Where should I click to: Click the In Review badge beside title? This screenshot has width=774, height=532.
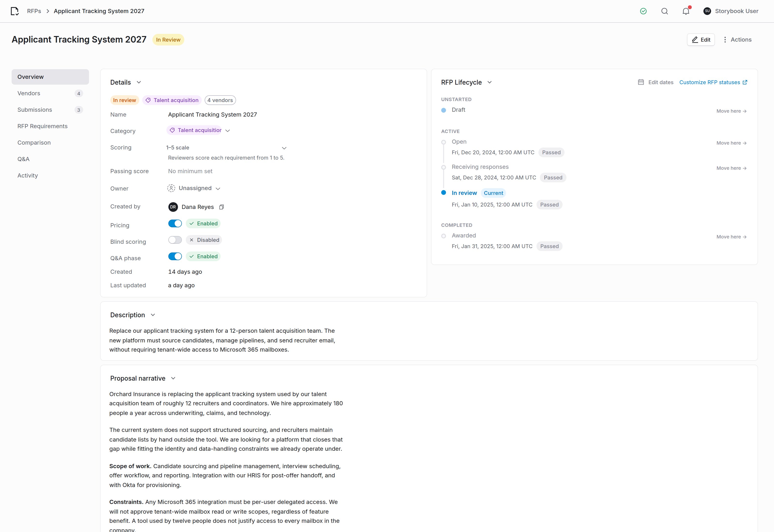[168, 40]
